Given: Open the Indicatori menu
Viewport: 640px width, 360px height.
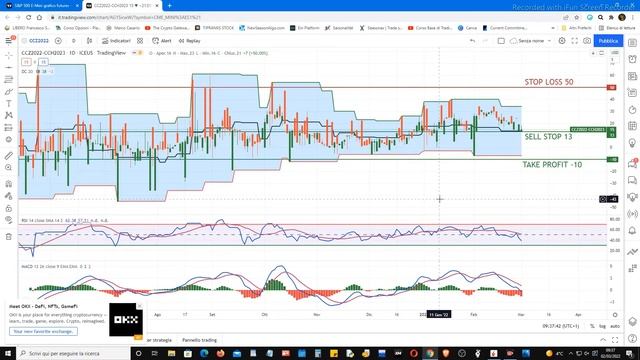Looking at the screenshot, I should pos(116,41).
